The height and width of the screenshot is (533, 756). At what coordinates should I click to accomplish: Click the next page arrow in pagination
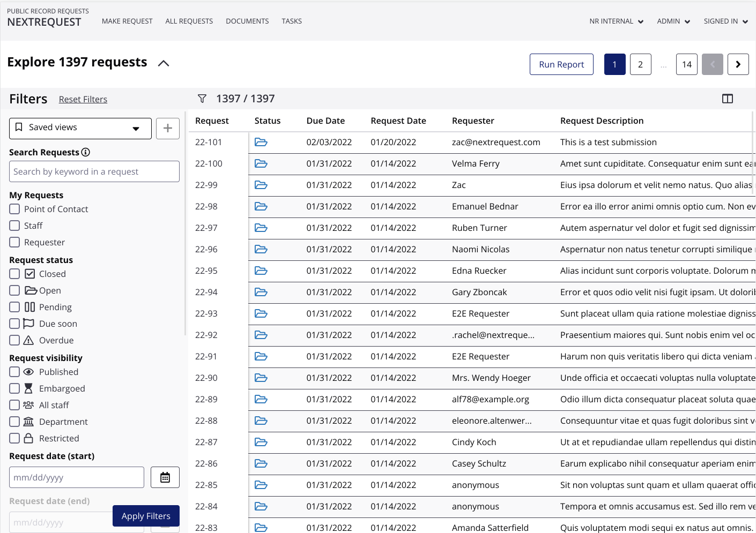(738, 64)
